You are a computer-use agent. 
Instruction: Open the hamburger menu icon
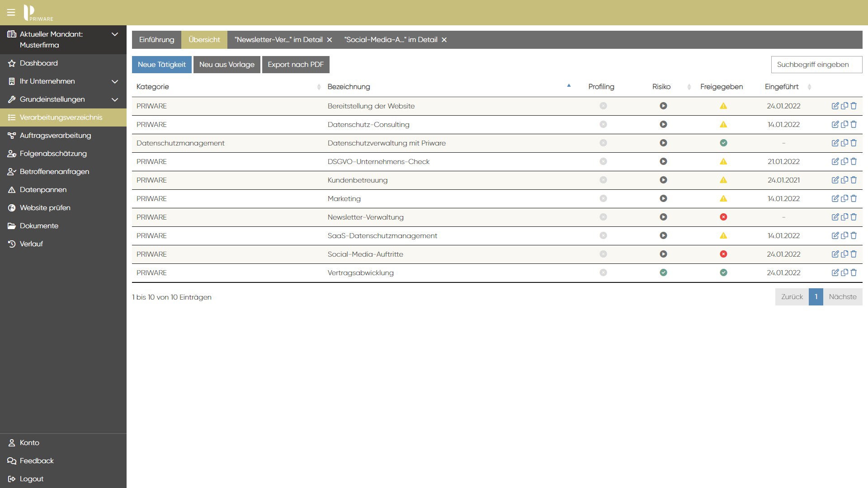tap(11, 12)
